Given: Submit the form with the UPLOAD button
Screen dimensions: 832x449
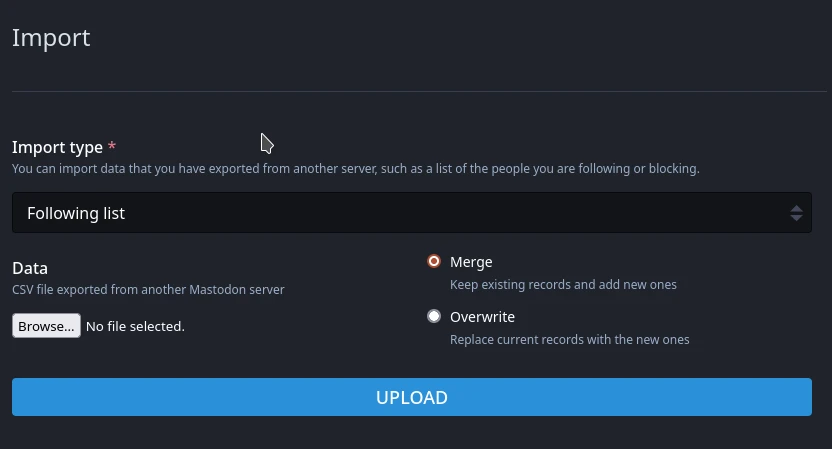Looking at the screenshot, I should 412,397.
